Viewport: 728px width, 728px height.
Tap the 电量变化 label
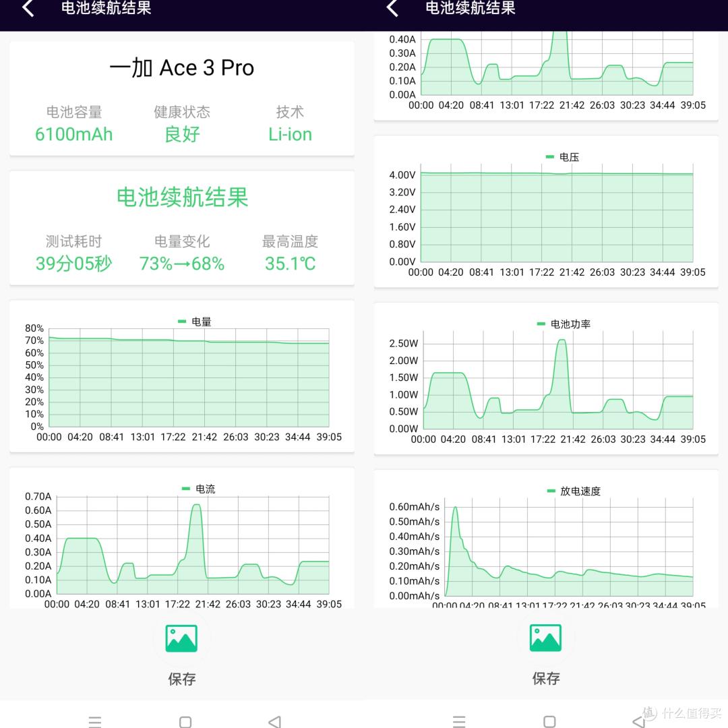182,241
